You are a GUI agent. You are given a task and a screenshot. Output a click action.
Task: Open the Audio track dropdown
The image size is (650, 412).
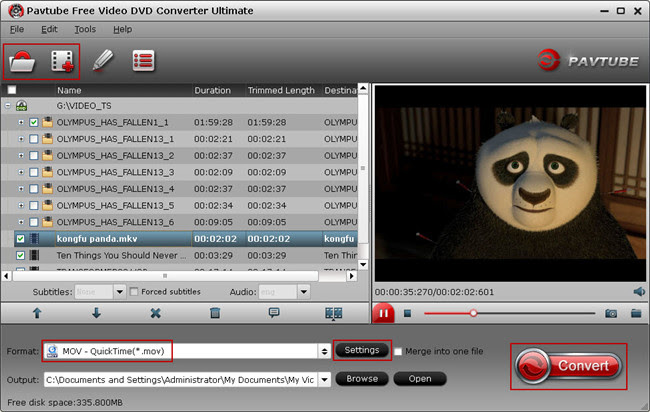point(303,292)
